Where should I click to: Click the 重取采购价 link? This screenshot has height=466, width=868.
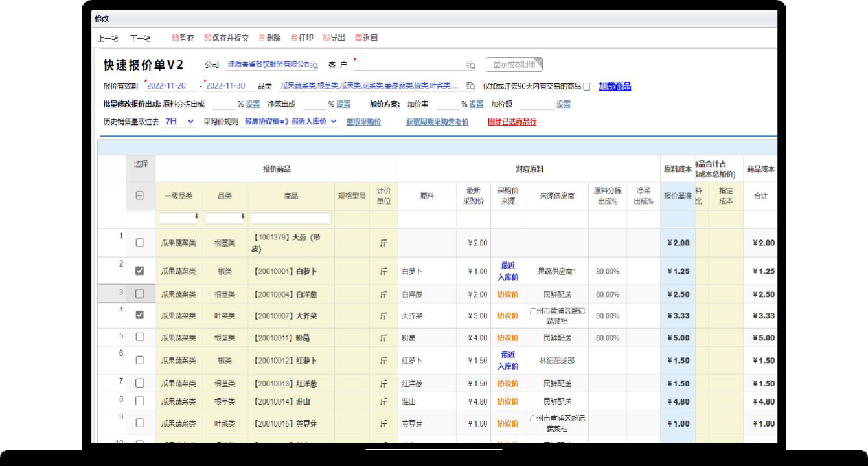click(363, 122)
